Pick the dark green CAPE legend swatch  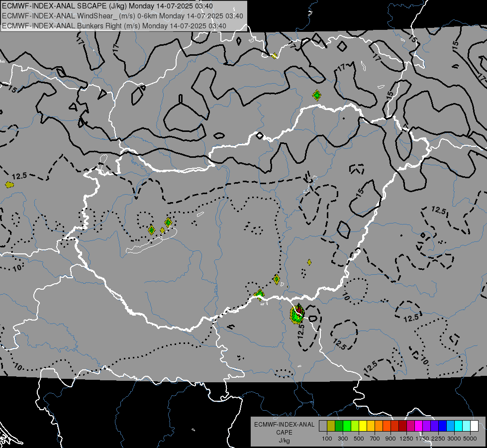pyautogui.click(x=339, y=426)
